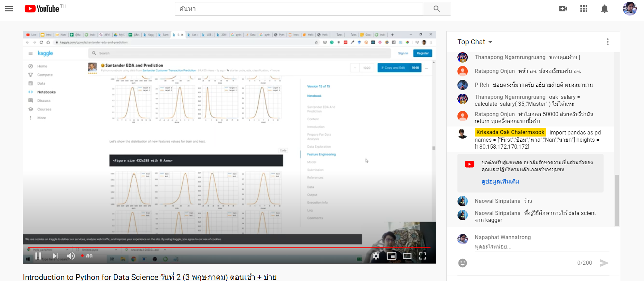Mute the video using the speaker icon
This screenshot has width=644, height=281.
click(71, 256)
